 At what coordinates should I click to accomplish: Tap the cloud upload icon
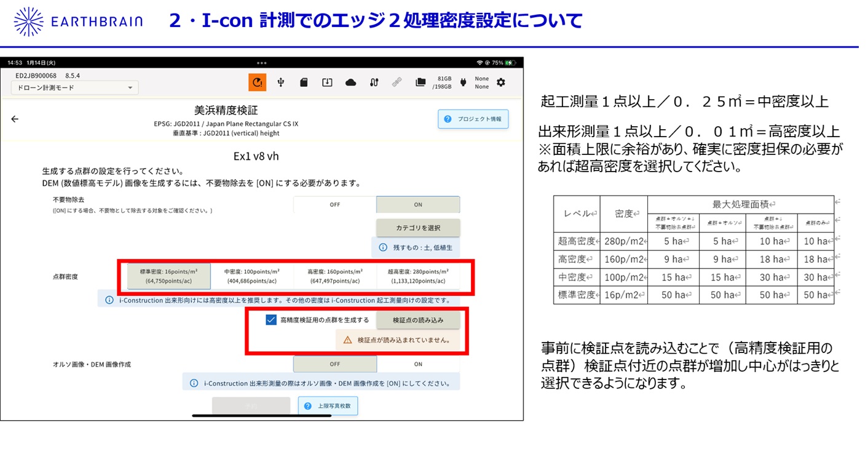[350, 82]
